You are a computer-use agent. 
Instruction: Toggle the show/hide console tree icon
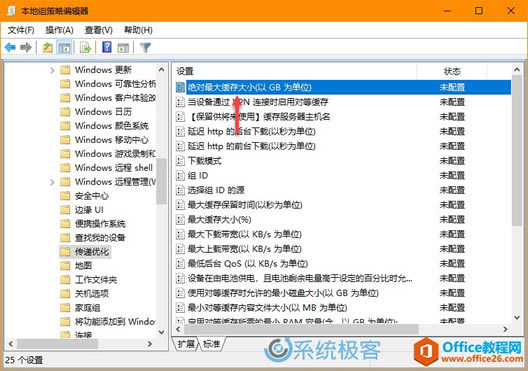click(64, 47)
